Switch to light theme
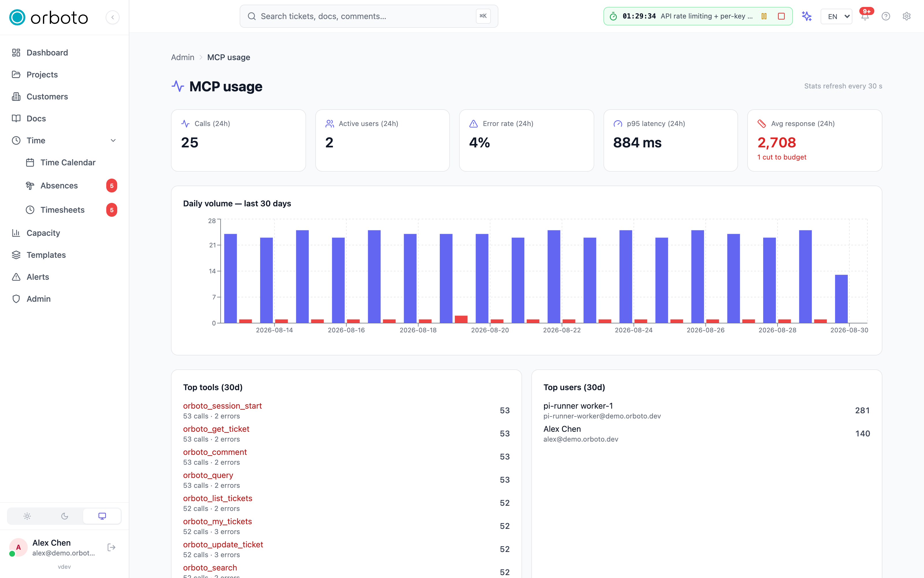 click(27, 516)
